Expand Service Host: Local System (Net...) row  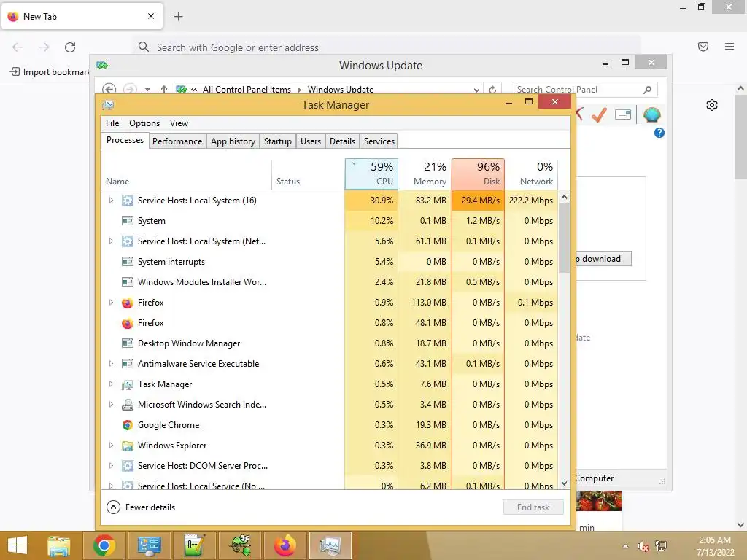tap(111, 241)
